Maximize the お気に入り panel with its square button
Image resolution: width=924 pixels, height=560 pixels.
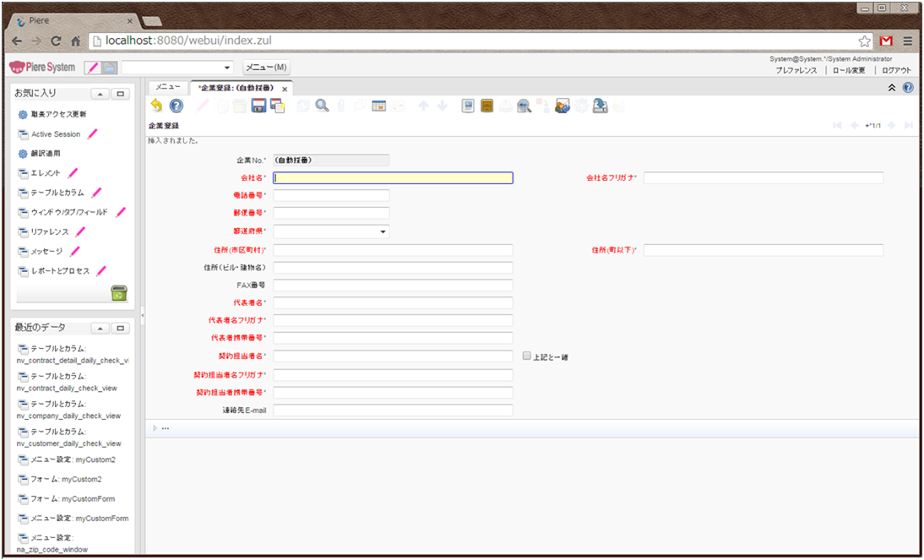click(x=120, y=95)
